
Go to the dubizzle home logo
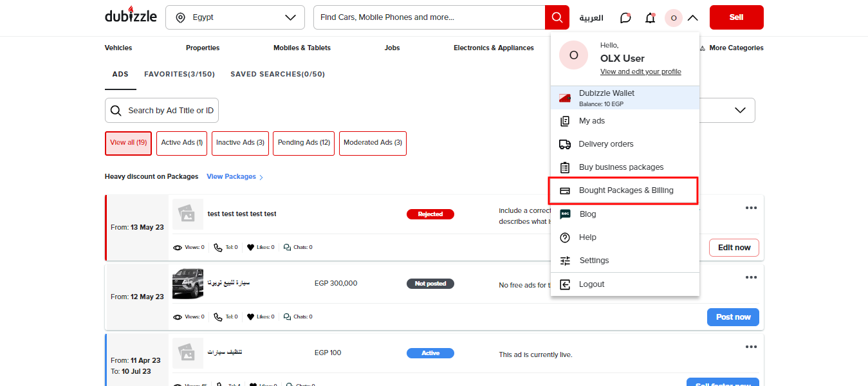click(131, 15)
